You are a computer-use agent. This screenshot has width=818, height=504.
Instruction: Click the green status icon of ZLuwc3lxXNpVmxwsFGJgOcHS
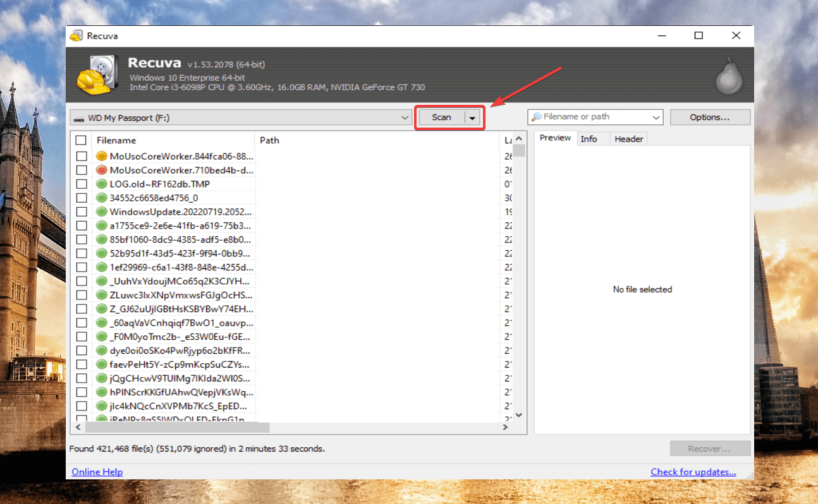coord(101,295)
